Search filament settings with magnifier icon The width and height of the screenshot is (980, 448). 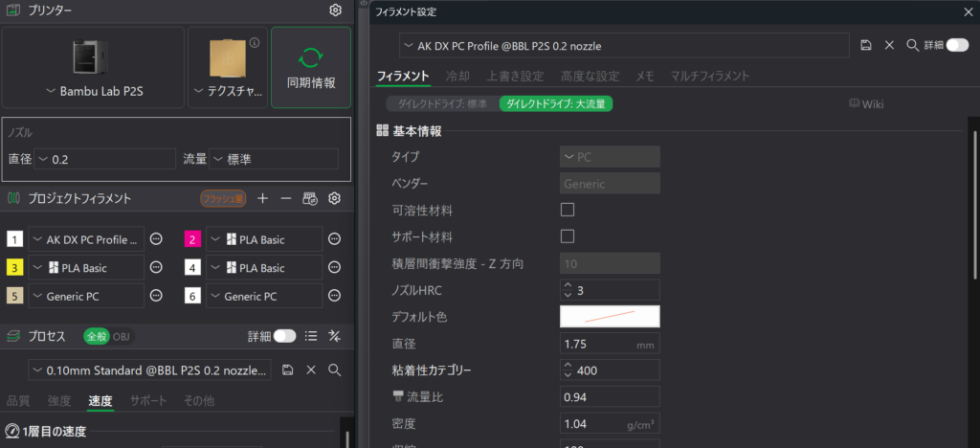pos(913,45)
